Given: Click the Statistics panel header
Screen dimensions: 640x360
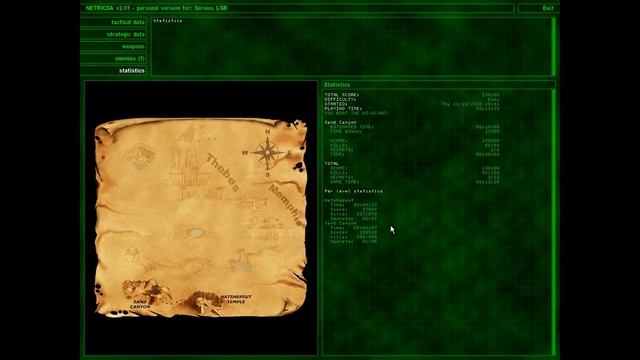Looking at the screenshot, I should click(x=438, y=84).
